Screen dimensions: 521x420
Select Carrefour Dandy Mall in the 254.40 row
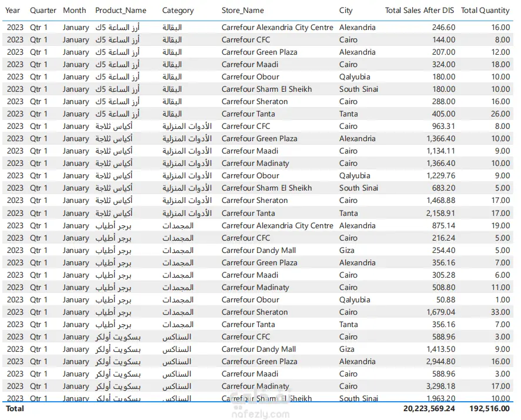tap(259, 250)
